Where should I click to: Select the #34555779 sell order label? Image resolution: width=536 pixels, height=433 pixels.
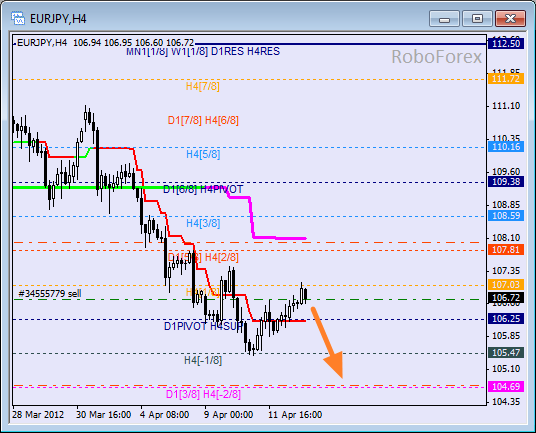pyautogui.click(x=50, y=293)
